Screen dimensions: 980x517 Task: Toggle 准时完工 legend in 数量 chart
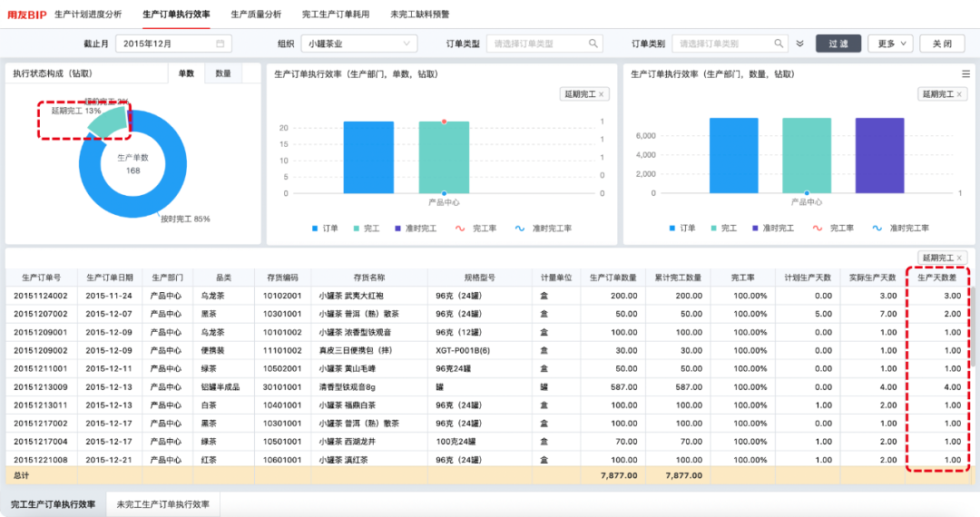773,229
